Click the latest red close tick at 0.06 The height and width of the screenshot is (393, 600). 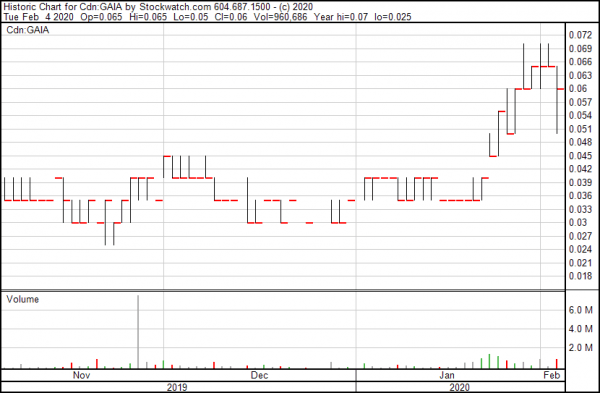tap(561, 89)
